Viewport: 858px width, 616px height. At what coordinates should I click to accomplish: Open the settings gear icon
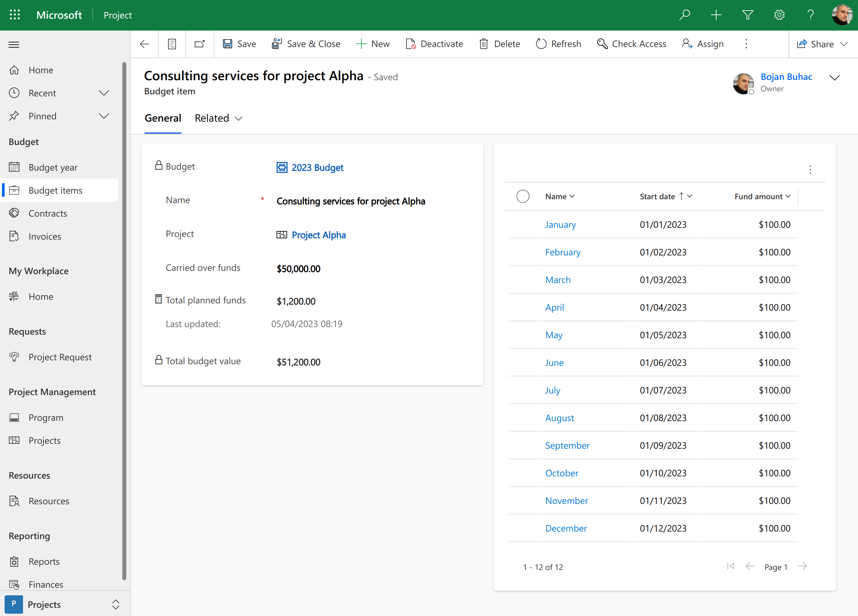point(779,15)
